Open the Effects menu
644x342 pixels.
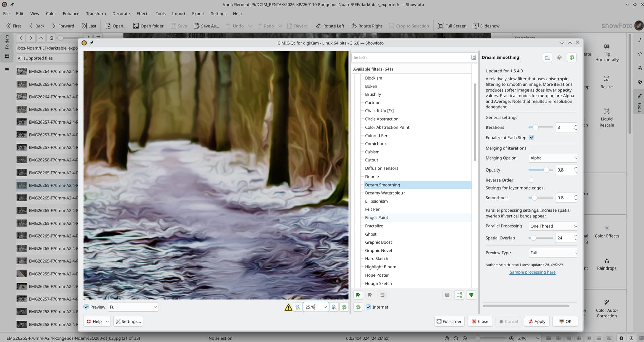(143, 14)
